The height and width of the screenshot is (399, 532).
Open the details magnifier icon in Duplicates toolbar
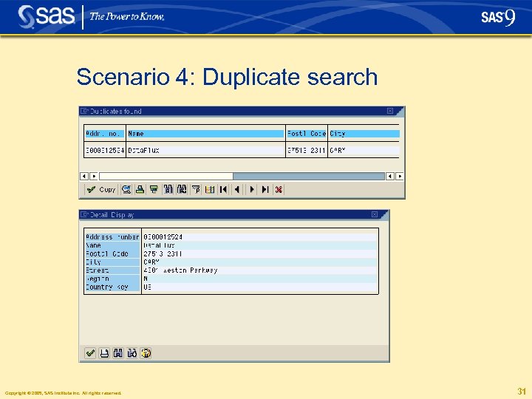point(126,189)
